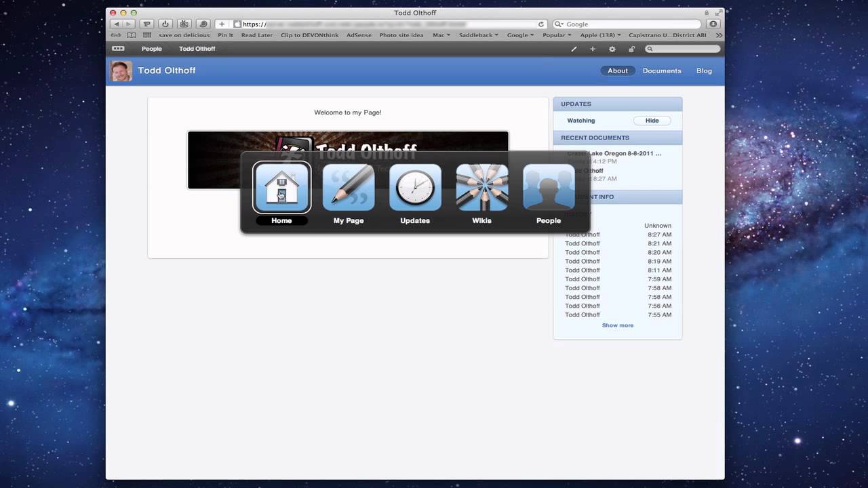868x488 pixels.
Task: Click the Photo site idea bookmark
Action: pyautogui.click(x=401, y=35)
